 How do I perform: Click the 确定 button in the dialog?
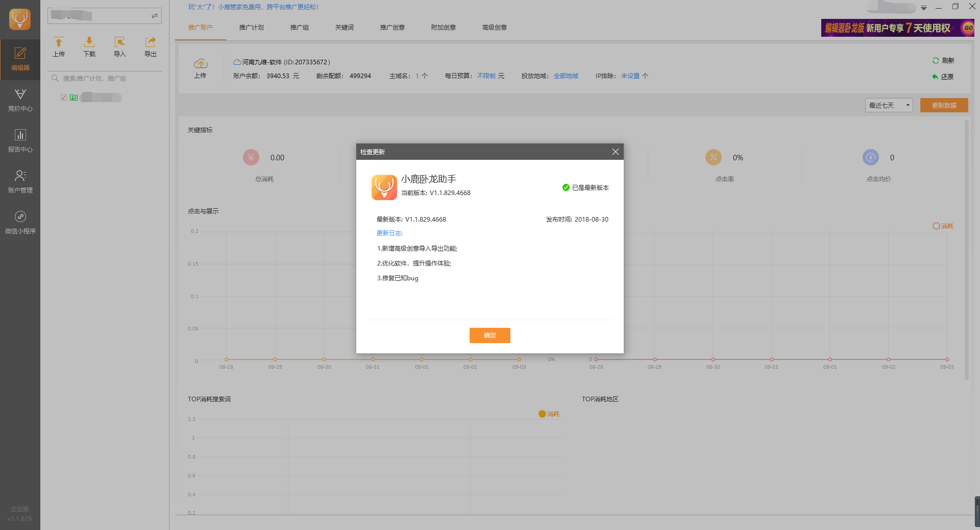pos(490,335)
